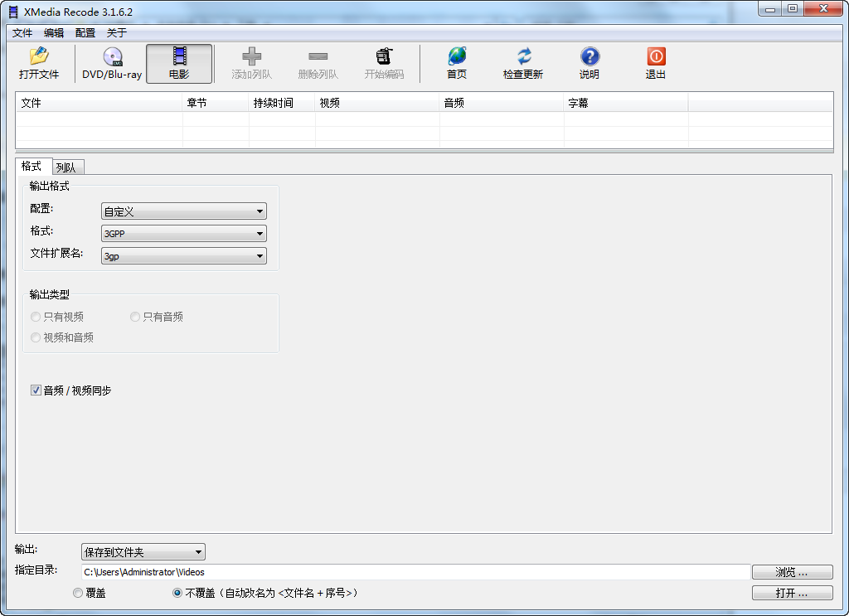Open the 编辑 menu
This screenshot has width=849, height=616.
tap(54, 33)
